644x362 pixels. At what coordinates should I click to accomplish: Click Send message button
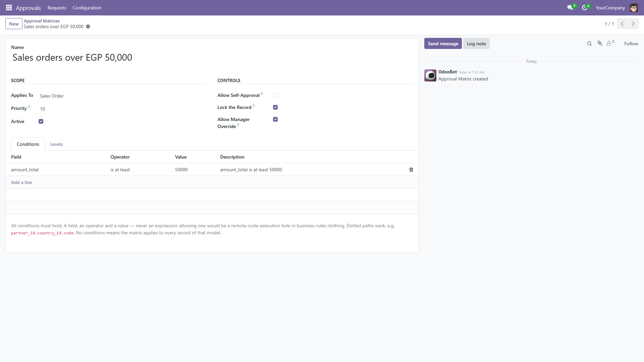(x=443, y=44)
